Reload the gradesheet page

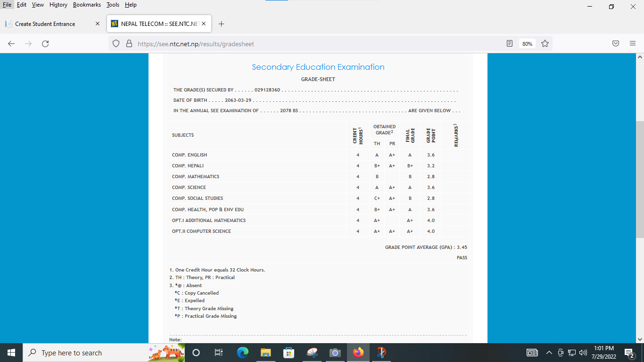click(45, 44)
